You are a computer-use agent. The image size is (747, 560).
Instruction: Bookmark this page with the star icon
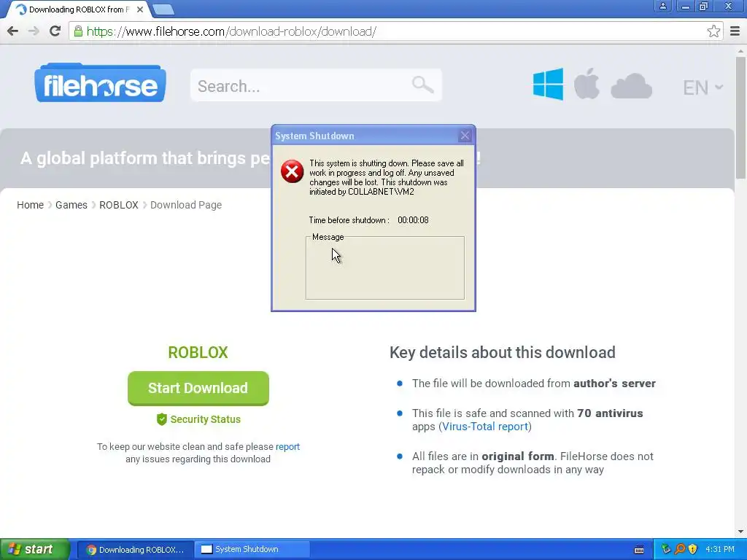(713, 31)
